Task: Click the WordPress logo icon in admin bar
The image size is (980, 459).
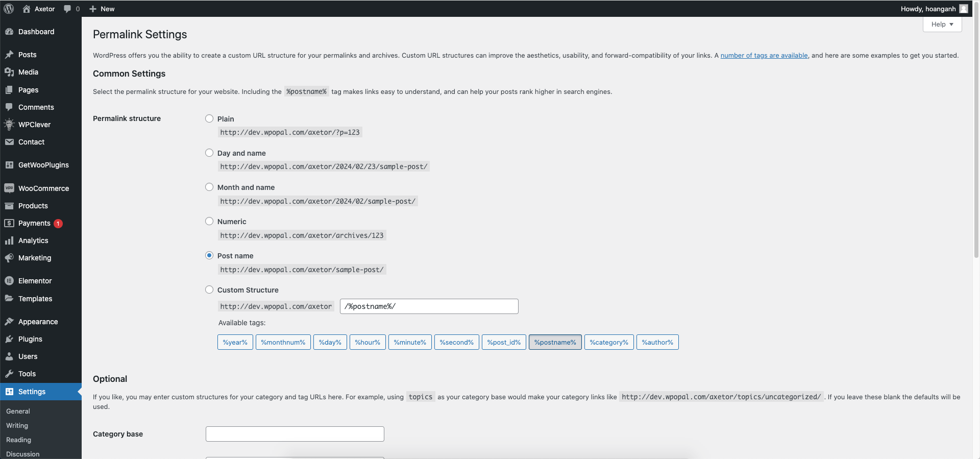Action: (x=9, y=9)
